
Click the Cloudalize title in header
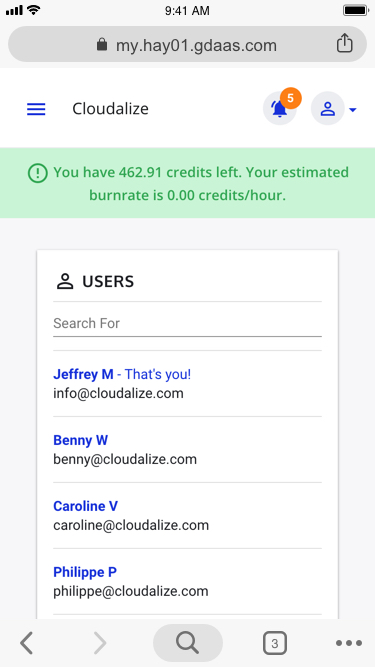pos(111,109)
